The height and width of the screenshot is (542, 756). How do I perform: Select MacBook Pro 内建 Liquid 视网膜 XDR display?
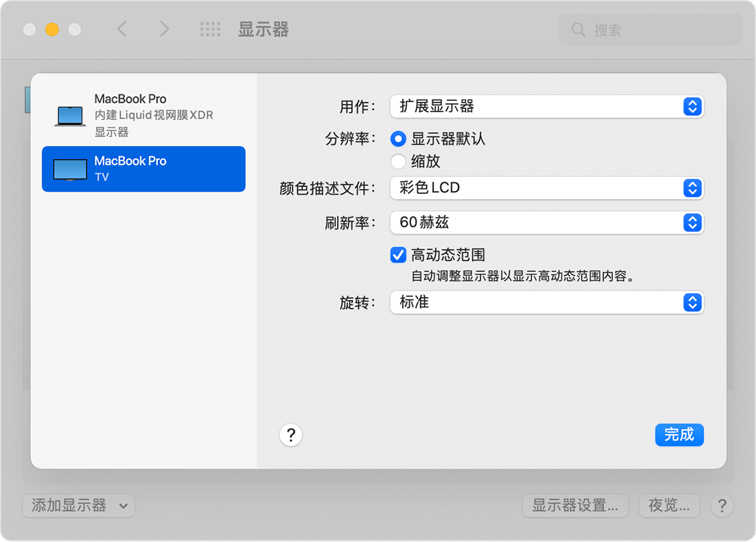144,115
